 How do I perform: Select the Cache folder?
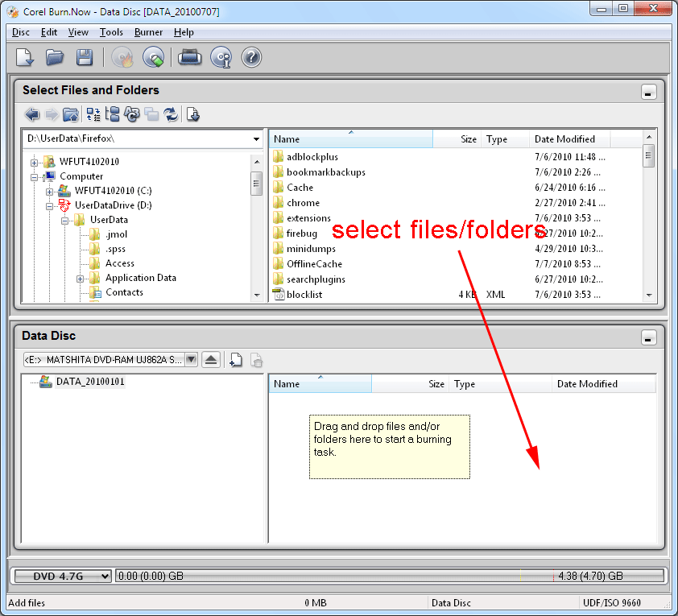[300, 188]
